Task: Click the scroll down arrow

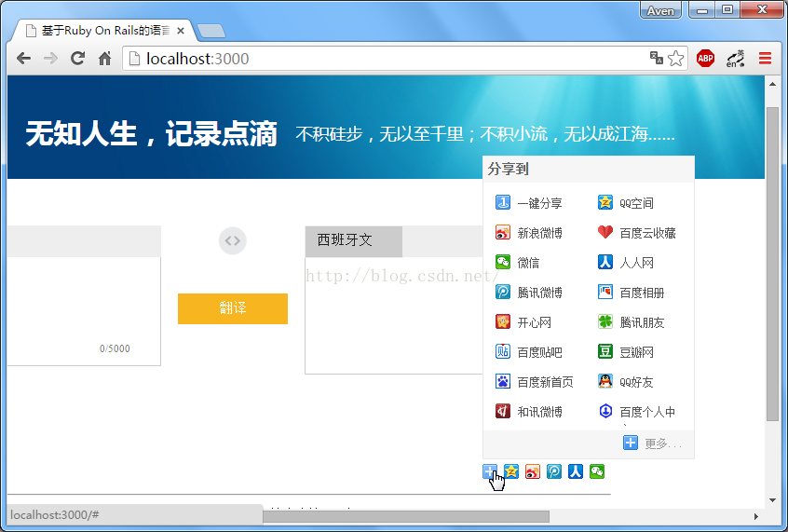Action: pos(772,499)
